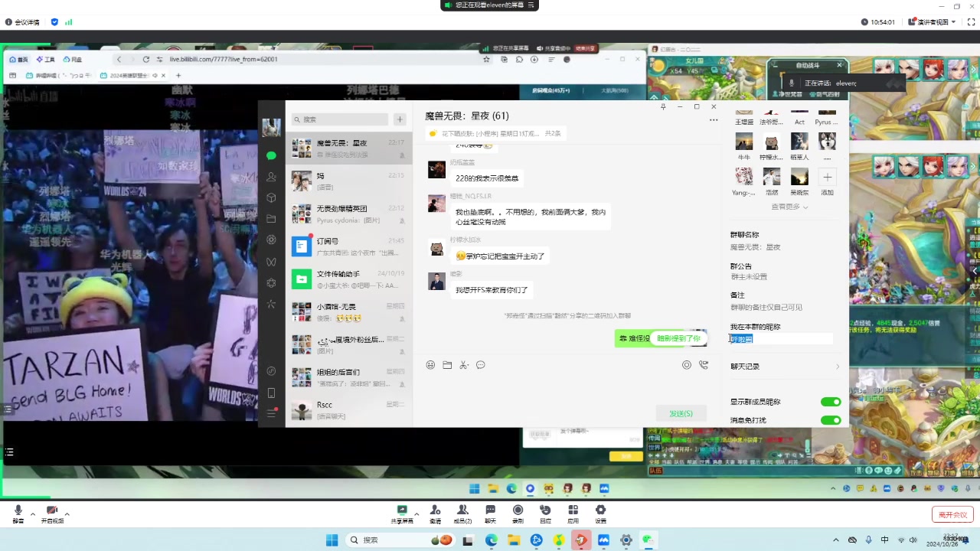The height and width of the screenshot is (551, 980).
Task: Open 魔兽无畏：星夜 conversation in list
Action: coord(349,148)
